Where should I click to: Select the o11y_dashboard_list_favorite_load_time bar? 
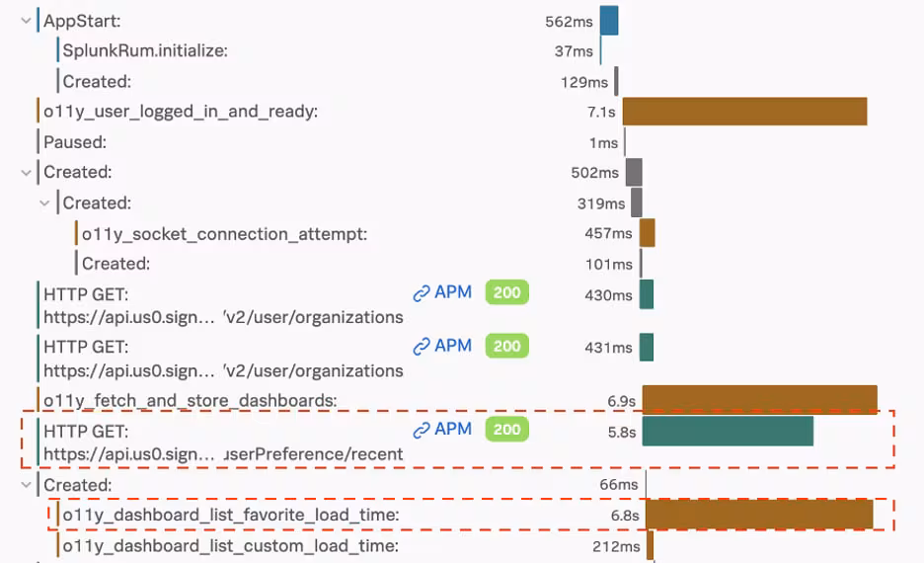(759, 515)
